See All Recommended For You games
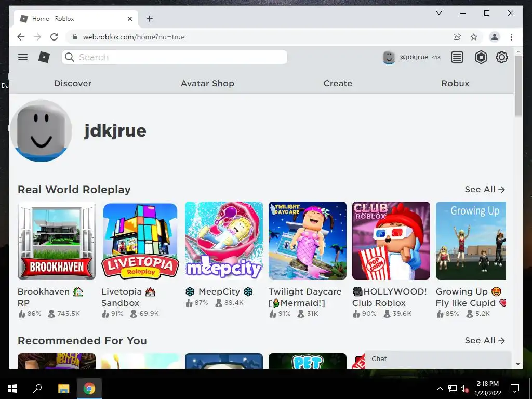This screenshot has height=399, width=532. tap(485, 340)
